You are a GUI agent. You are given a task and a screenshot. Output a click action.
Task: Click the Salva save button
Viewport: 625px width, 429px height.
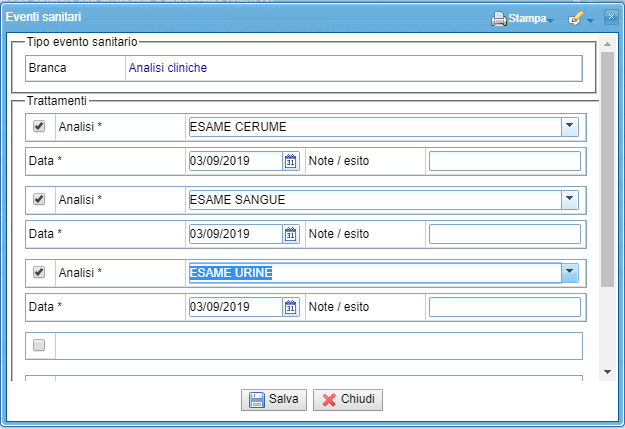pyautogui.click(x=274, y=399)
